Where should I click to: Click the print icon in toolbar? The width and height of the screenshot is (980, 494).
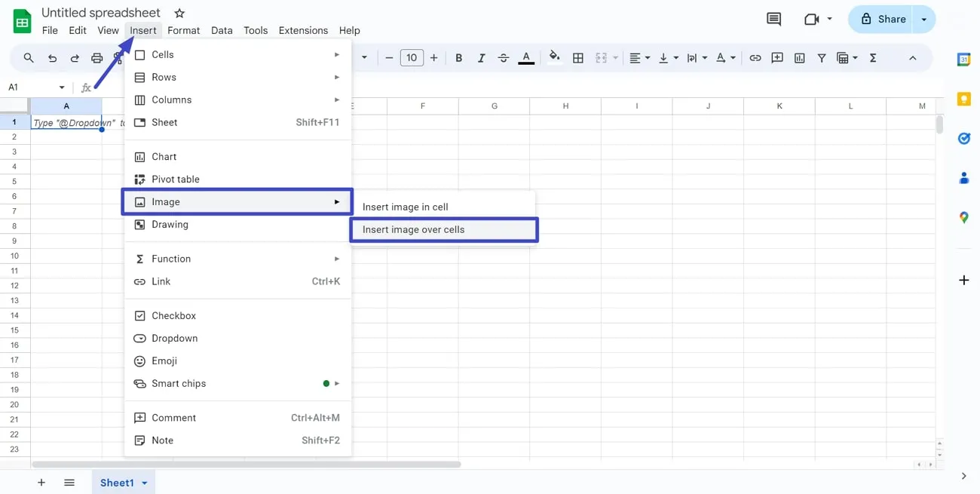[x=97, y=58]
